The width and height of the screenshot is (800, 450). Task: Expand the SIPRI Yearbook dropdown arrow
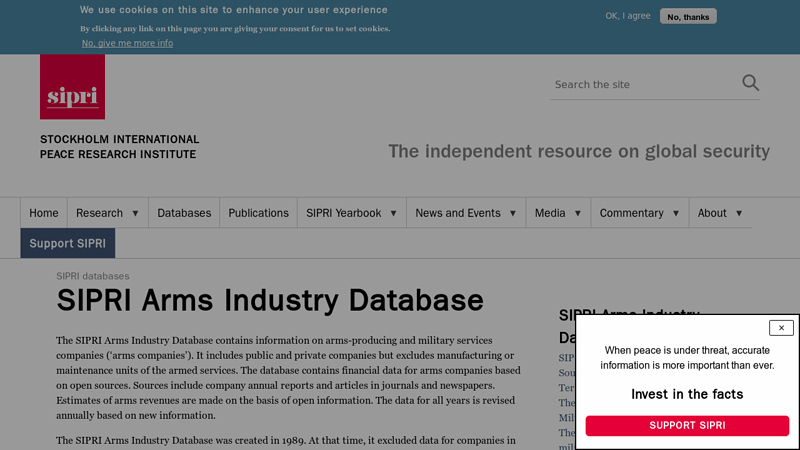tap(393, 213)
